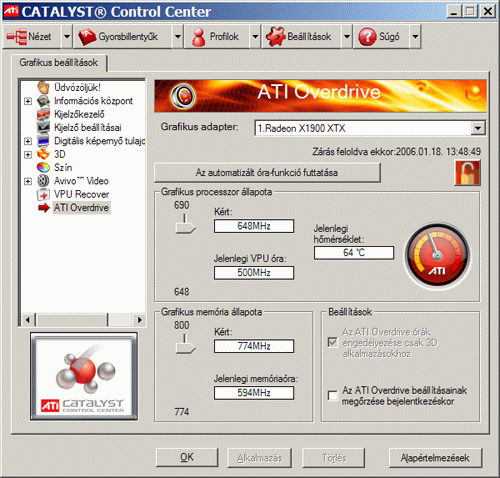This screenshot has width=500, height=478.
Task: Click the Gyorsbillentyűk red key icon
Action: point(87,37)
